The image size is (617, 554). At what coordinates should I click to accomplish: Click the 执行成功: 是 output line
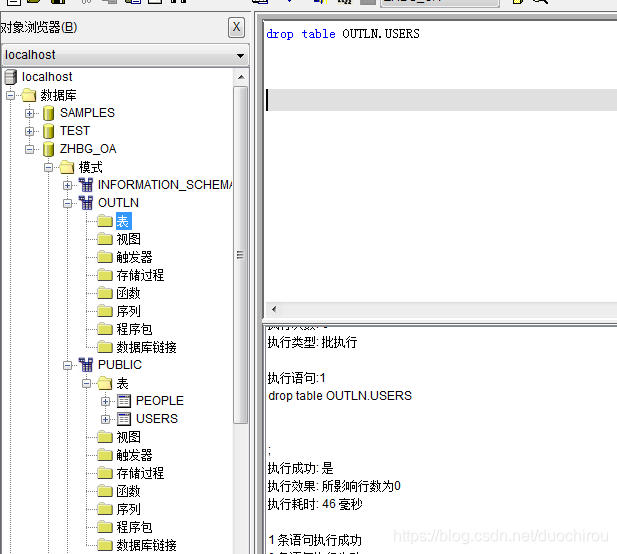coord(301,468)
